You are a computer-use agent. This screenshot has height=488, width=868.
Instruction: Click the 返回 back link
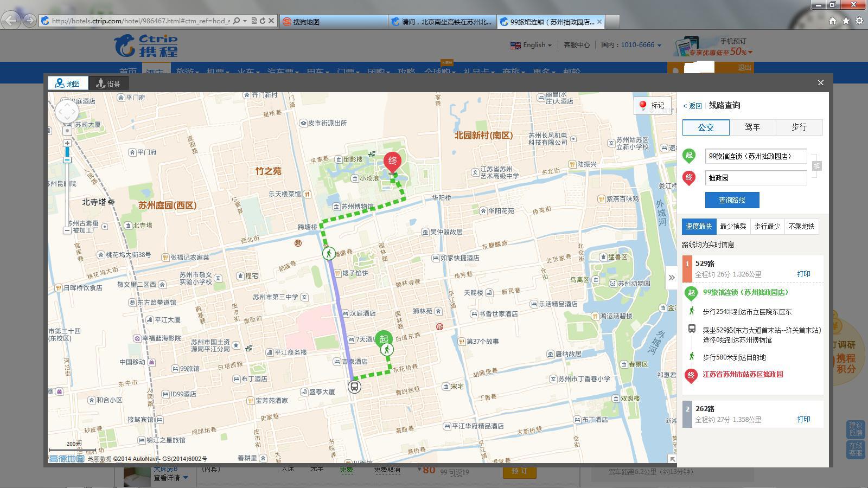tap(693, 106)
